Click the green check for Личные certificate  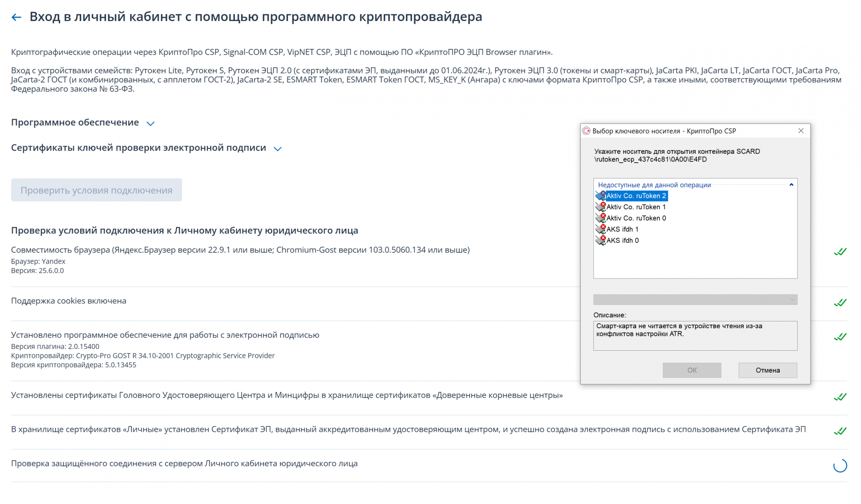pyautogui.click(x=840, y=431)
